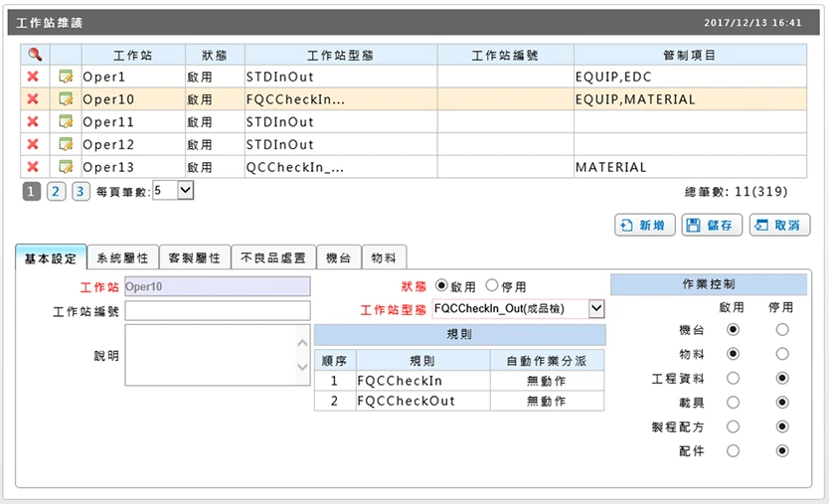Image resolution: width=829 pixels, height=504 pixels.
Task: Open the 不良品處置 tab
Action: pos(273,257)
